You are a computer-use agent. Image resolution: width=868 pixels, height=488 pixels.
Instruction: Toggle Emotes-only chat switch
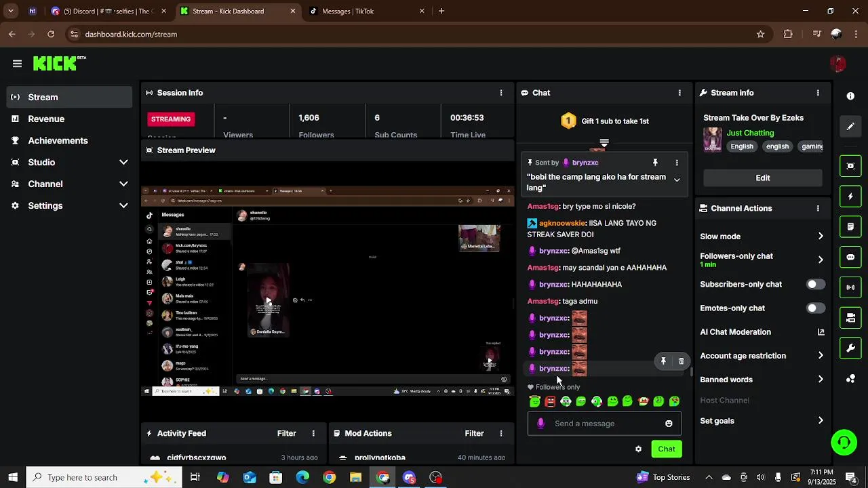tap(816, 308)
